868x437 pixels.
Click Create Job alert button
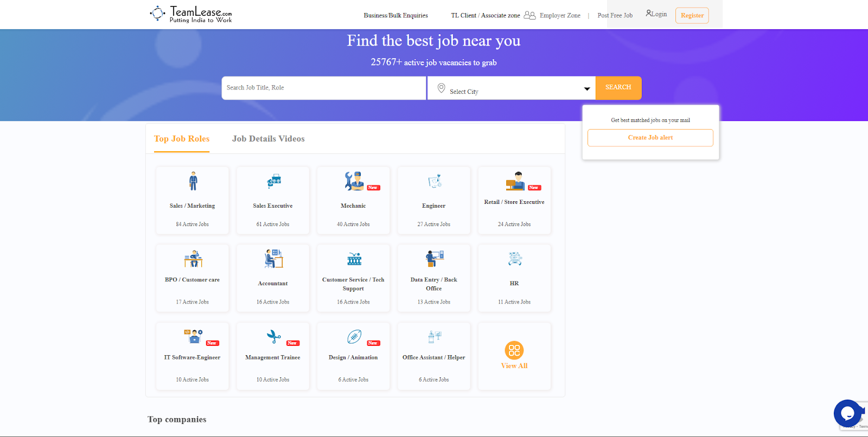click(x=650, y=138)
